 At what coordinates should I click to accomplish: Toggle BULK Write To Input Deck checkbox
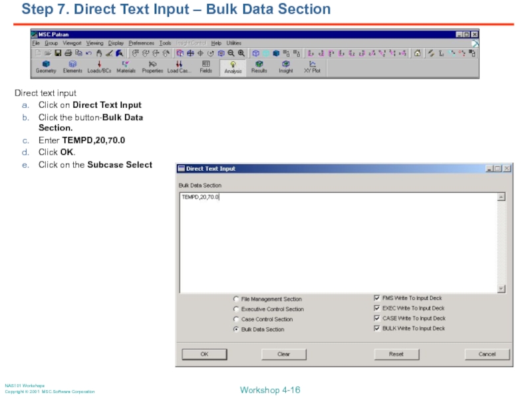coord(377,329)
